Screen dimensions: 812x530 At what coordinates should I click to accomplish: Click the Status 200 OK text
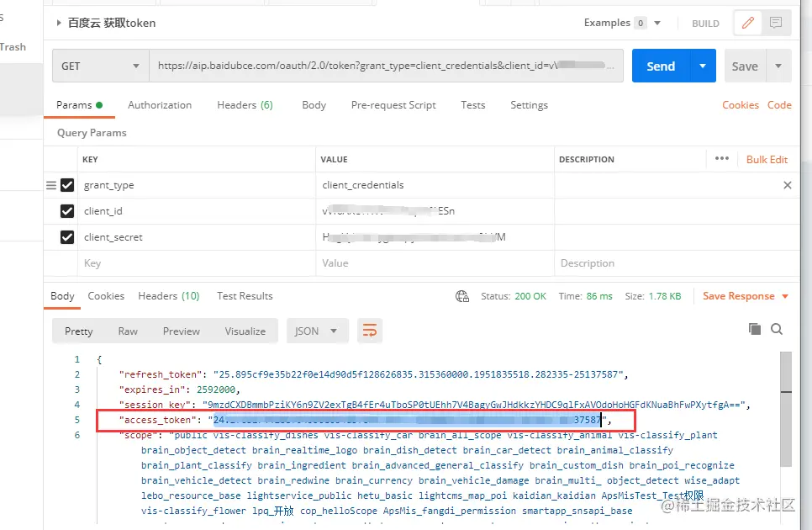[x=514, y=296]
